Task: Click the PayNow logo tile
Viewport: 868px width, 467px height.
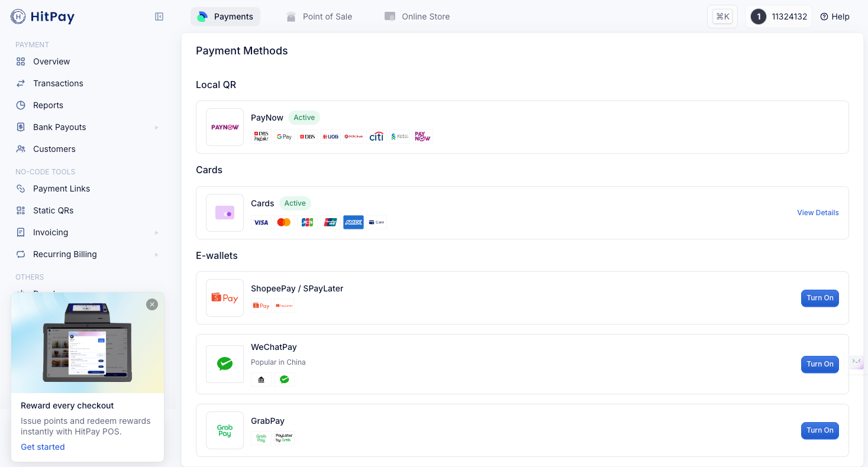Action: [225, 127]
